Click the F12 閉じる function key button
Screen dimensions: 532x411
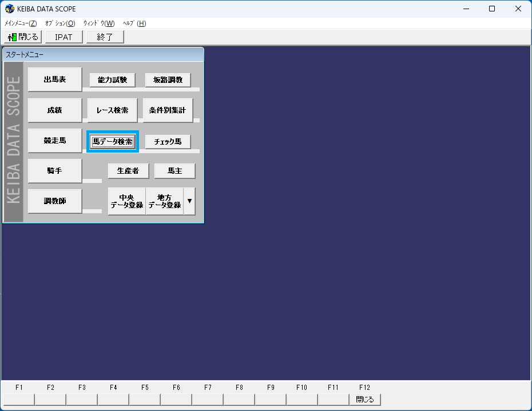pos(365,400)
